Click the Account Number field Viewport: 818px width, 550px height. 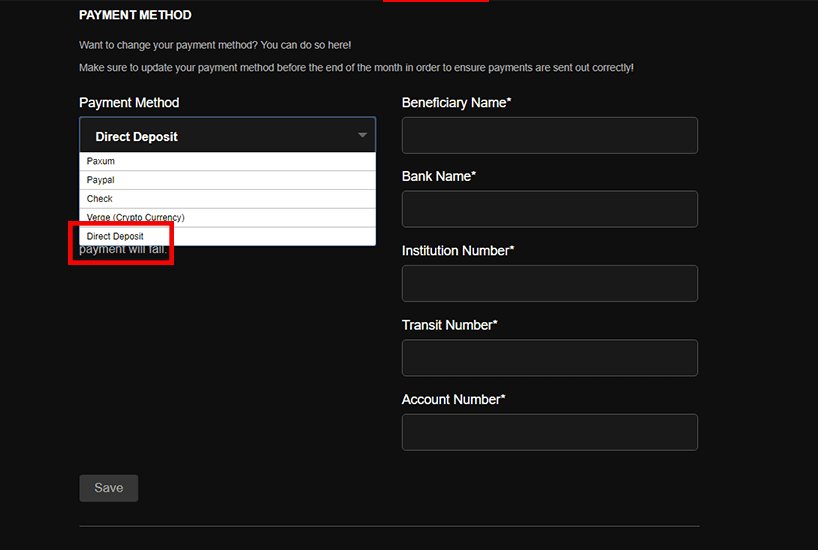click(550, 432)
